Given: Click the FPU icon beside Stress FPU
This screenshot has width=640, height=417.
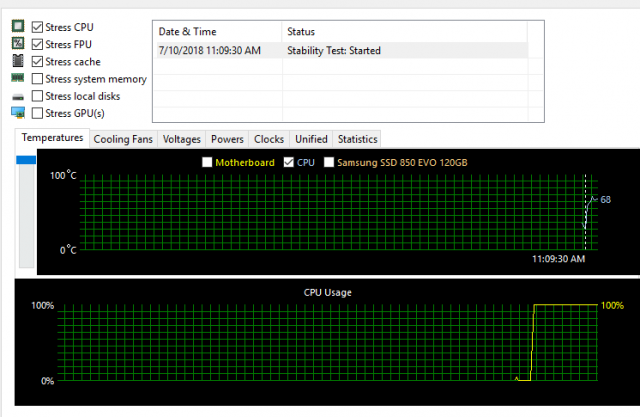Looking at the screenshot, I should (18, 44).
